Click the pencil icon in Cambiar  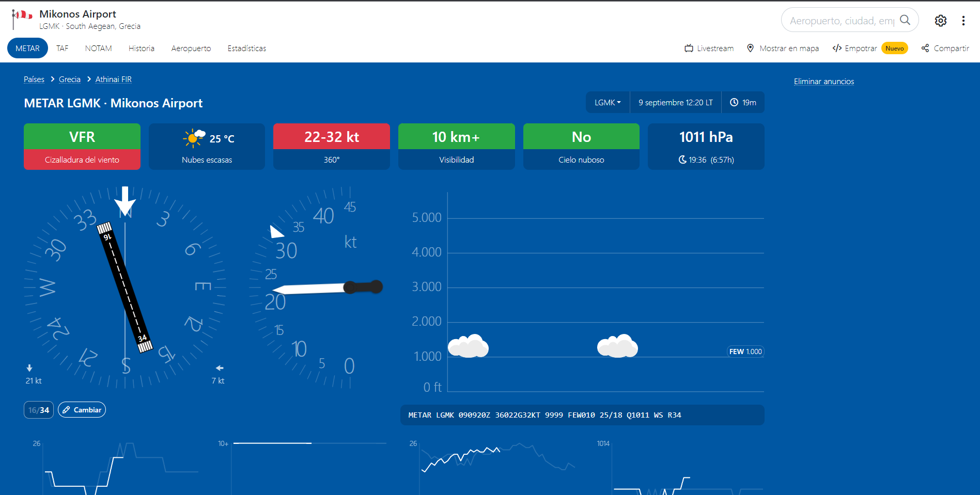point(66,410)
